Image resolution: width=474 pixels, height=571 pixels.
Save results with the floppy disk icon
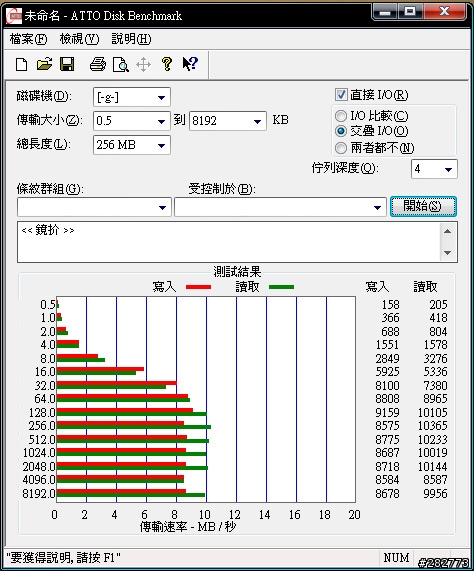point(67,64)
